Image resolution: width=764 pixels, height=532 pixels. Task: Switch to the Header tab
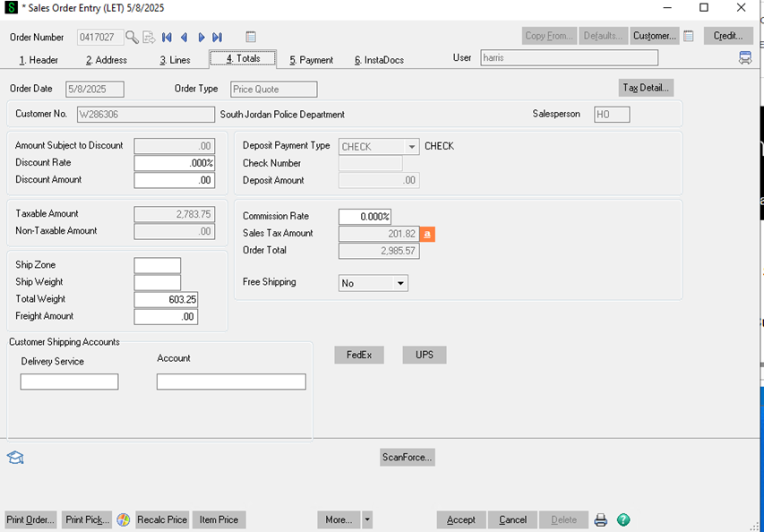coord(39,60)
